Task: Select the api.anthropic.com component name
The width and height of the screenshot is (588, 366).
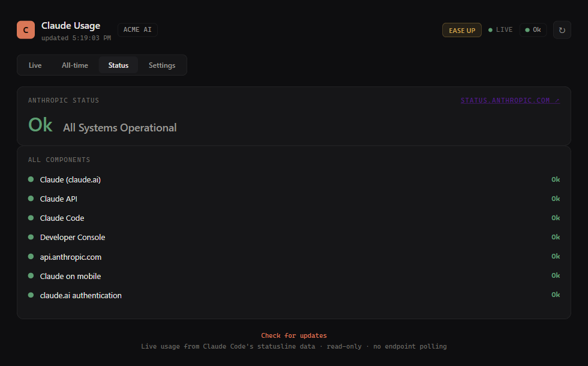Action: click(x=71, y=257)
